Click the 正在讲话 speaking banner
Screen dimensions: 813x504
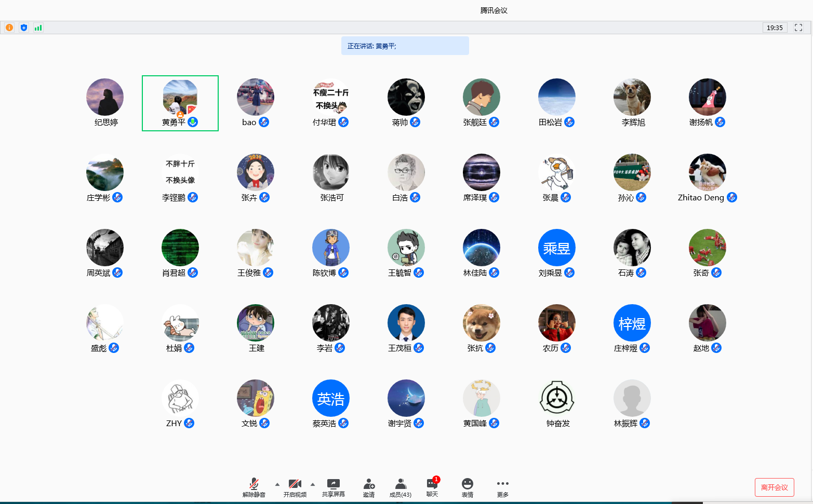(x=405, y=46)
